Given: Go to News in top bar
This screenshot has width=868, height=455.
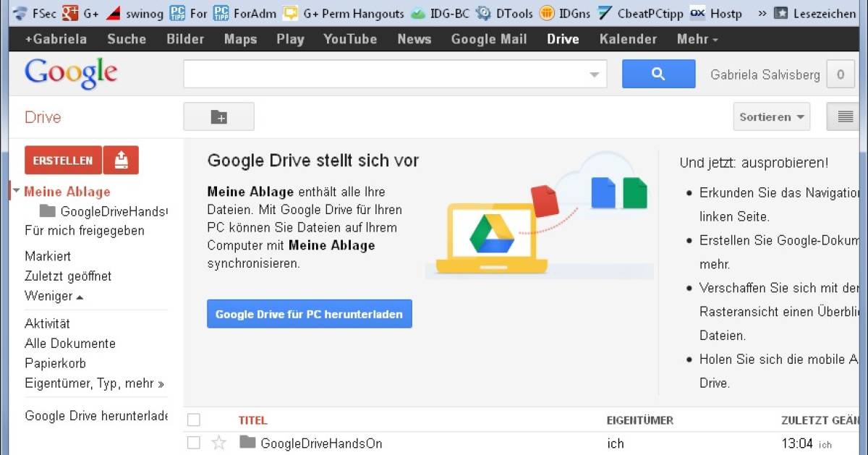Looking at the screenshot, I should click(x=414, y=39).
